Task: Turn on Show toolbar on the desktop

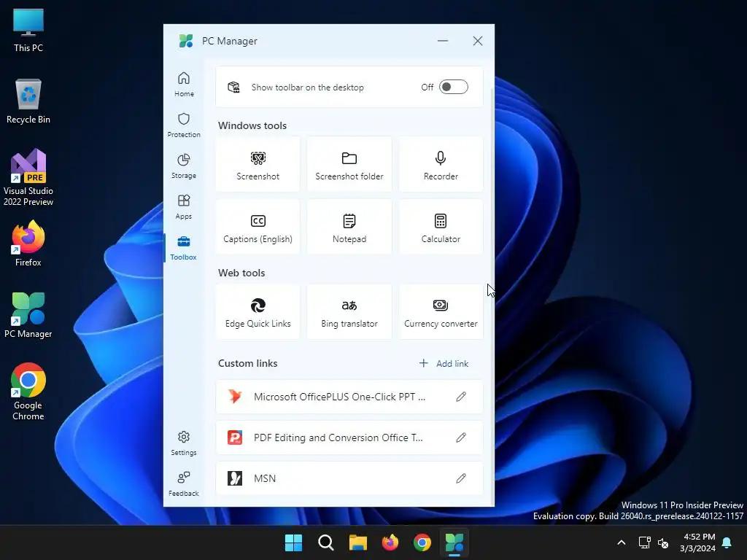Action: pos(454,87)
